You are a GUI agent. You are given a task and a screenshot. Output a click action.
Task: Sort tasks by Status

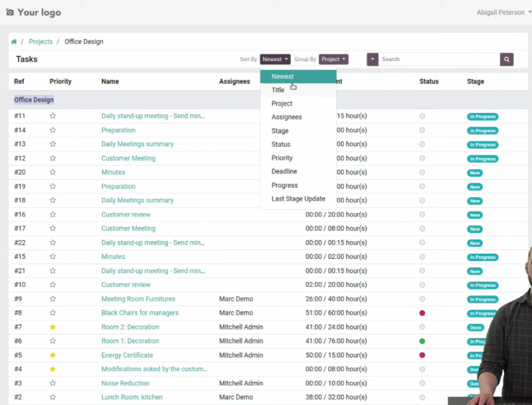click(x=298, y=145)
